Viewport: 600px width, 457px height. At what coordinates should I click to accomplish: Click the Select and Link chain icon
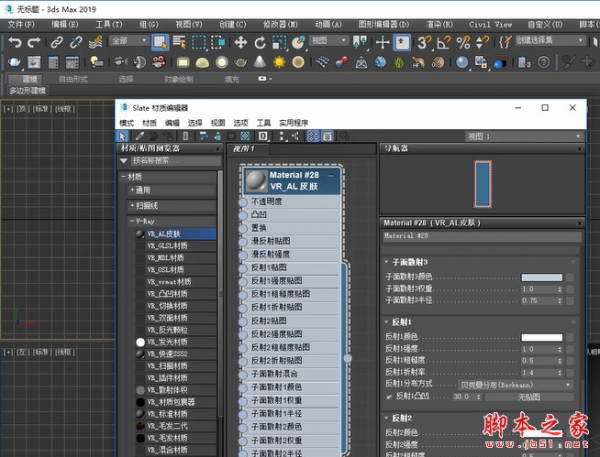(x=57, y=42)
